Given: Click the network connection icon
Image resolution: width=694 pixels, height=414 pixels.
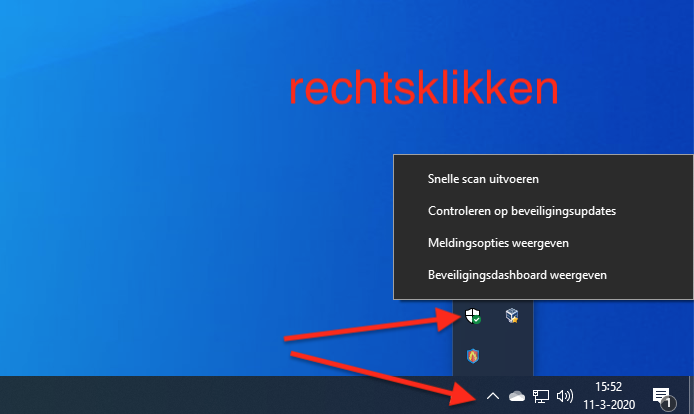Looking at the screenshot, I should click(541, 396).
